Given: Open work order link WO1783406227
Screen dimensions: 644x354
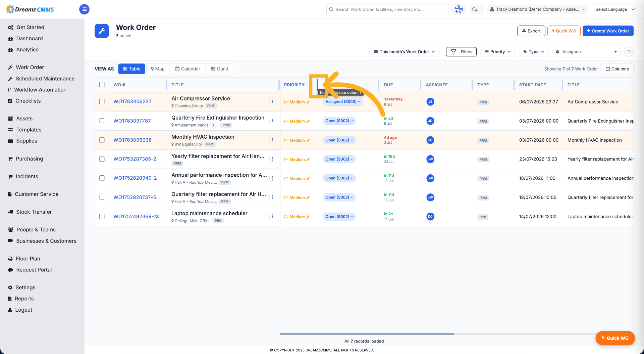Looking at the screenshot, I should pyautogui.click(x=132, y=101).
